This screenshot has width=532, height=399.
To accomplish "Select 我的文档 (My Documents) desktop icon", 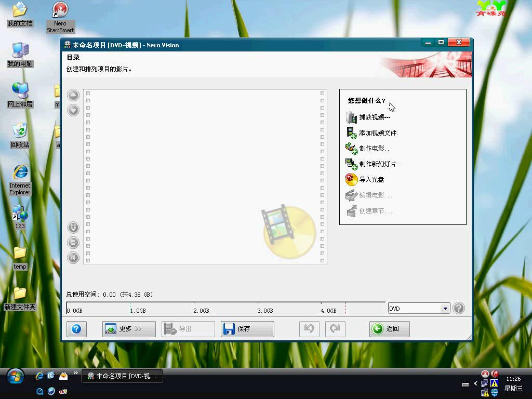I will coord(20,15).
